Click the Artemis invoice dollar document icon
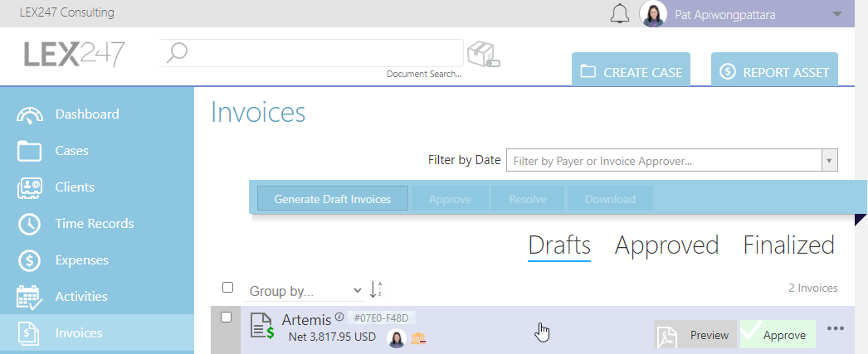The height and width of the screenshot is (354, 868). [x=262, y=325]
